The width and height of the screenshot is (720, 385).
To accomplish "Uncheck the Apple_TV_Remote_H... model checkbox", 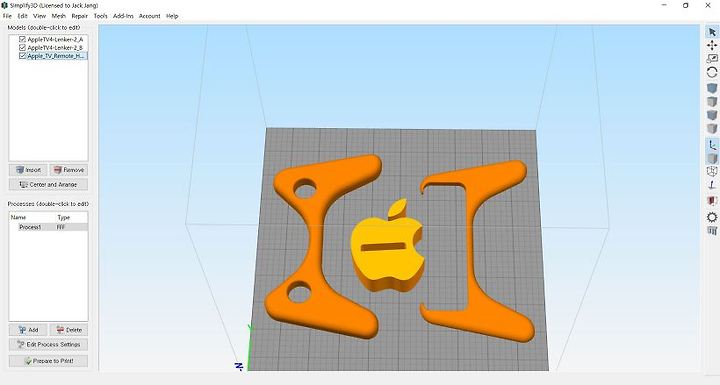I will coord(22,56).
